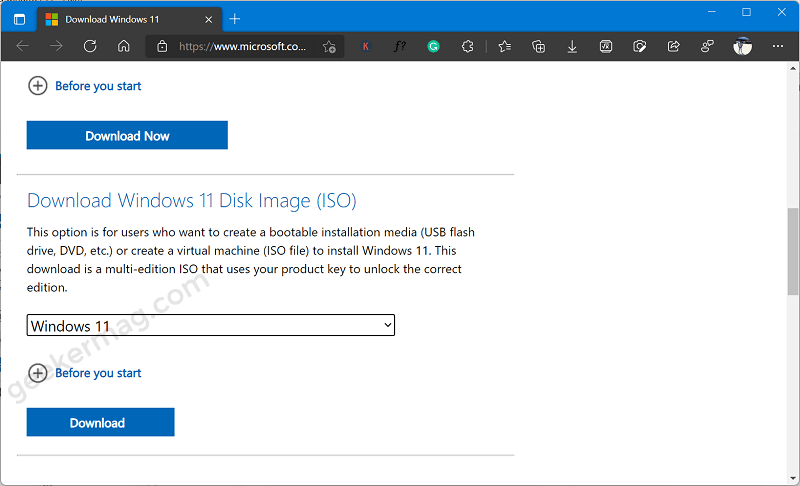Screen dimensions: 800x486
Task: Open the web capture toolbar icon
Action: tap(640, 46)
